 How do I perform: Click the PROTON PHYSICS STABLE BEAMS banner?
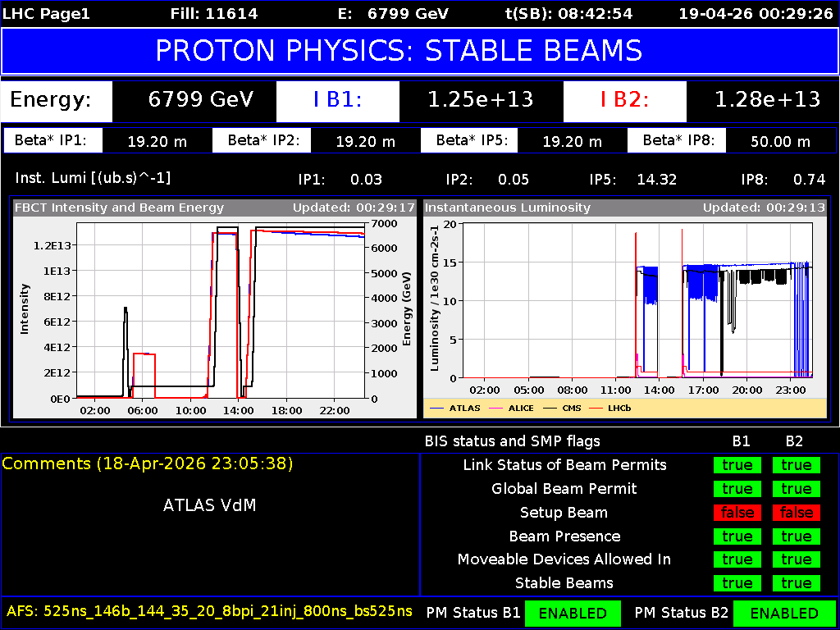(x=420, y=51)
